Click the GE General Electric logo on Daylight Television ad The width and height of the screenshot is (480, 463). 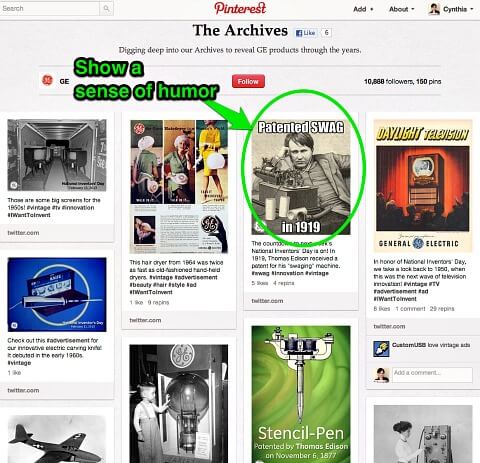coord(418,244)
